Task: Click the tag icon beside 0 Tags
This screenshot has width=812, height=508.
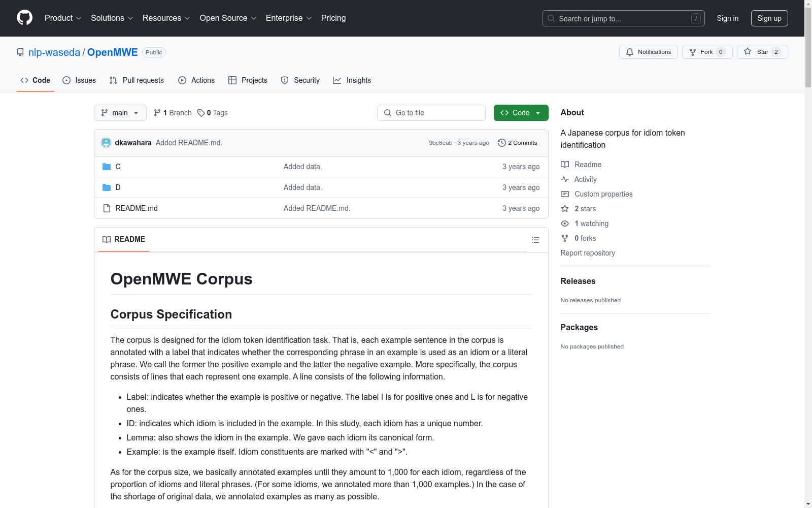Action: pos(201,113)
